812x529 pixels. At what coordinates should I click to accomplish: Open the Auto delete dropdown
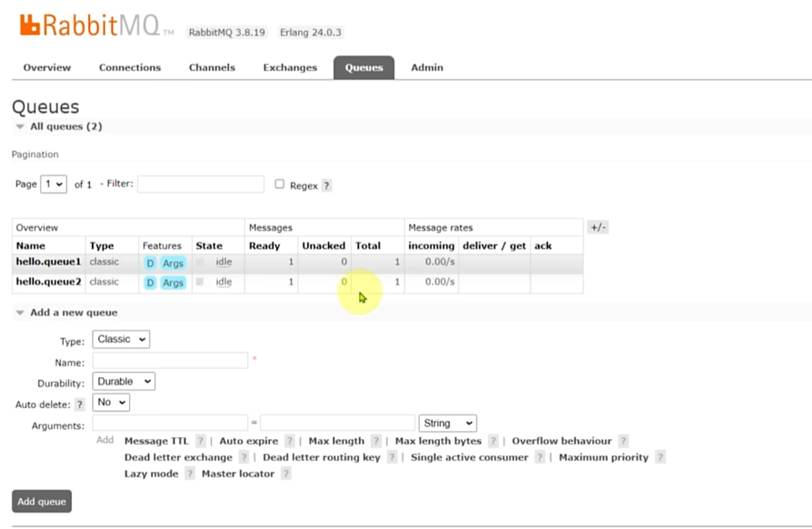pos(111,402)
